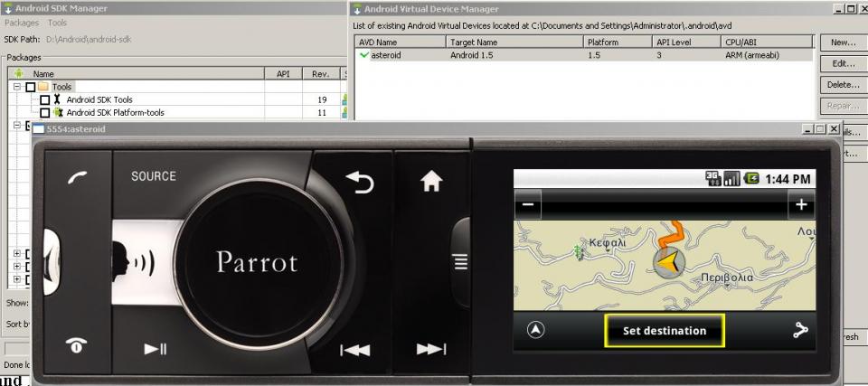This screenshot has height=386, width=868.
Task: Tick the Android SDK Tools checkbox
Action: [44, 99]
